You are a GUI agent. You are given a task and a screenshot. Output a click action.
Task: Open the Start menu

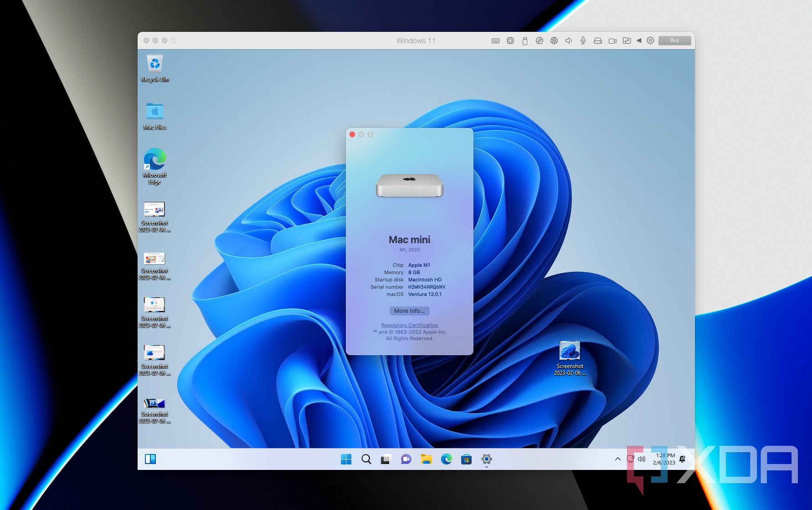tap(346, 459)
